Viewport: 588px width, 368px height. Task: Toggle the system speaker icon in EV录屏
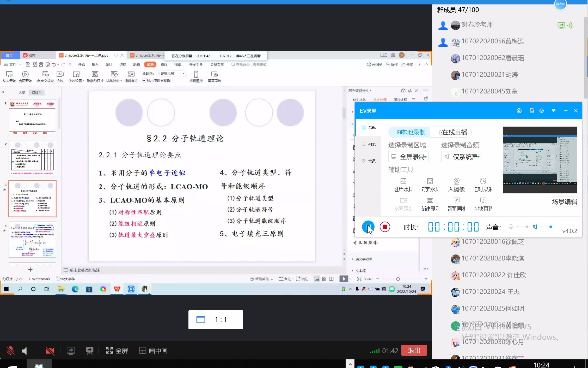[535, 227]
